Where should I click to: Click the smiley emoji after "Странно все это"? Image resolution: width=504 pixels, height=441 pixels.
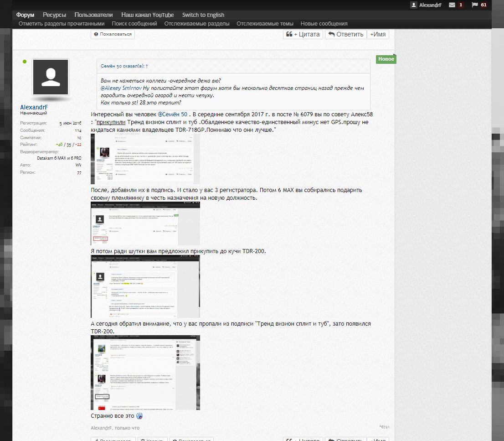(x=139, y=416)
